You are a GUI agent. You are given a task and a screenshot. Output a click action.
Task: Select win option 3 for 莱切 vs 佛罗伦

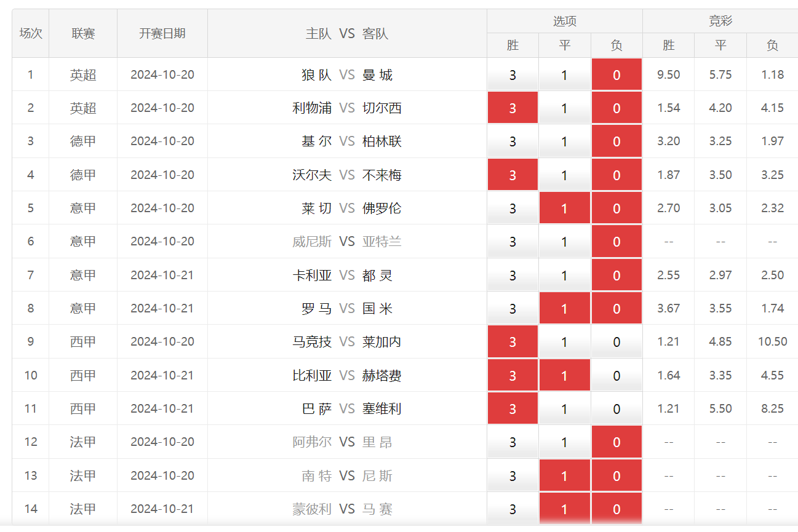click(x=513, y=208)
